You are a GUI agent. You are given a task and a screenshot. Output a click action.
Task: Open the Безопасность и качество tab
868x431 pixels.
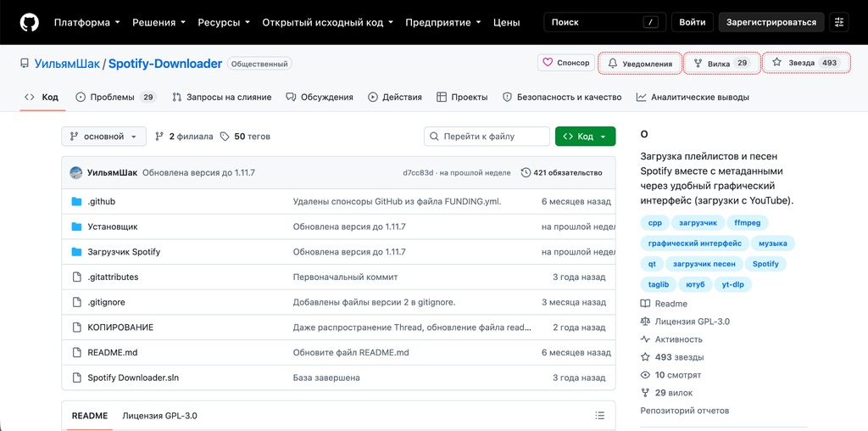[562, 97]
